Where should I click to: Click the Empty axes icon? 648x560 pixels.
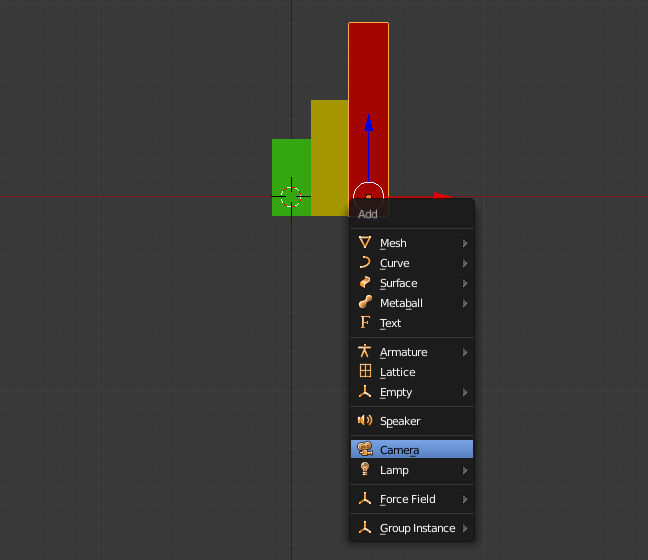pyautogui.click(x=365, y=391)
